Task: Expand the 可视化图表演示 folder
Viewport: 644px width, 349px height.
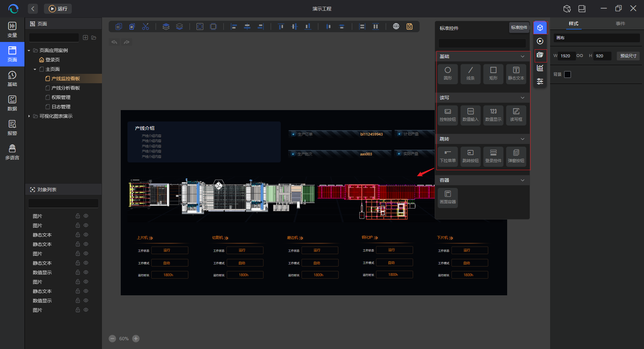Action: coord(29,116)
